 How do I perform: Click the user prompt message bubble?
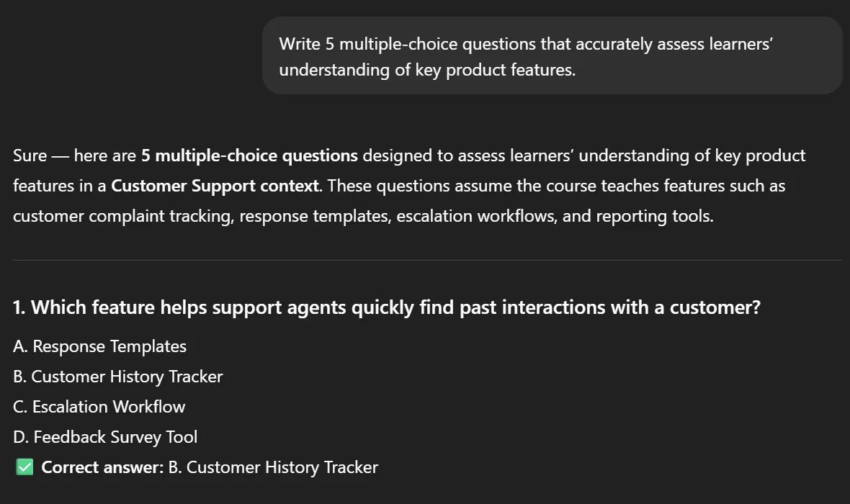click(x=552, y=56)
